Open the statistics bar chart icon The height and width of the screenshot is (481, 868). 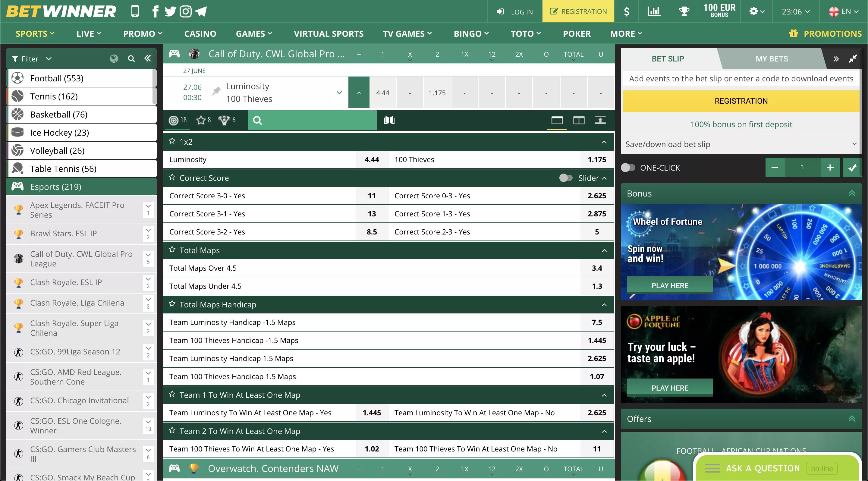(654, 11)
